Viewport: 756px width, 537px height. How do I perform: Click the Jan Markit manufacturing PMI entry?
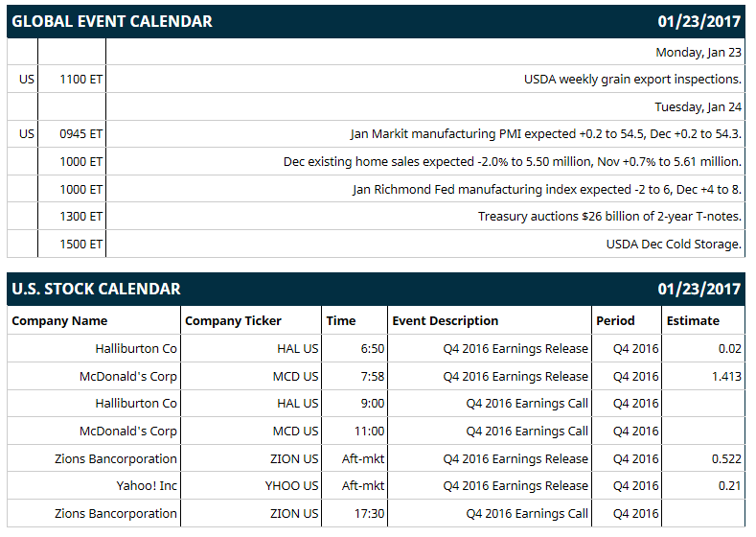click(546, 133)
